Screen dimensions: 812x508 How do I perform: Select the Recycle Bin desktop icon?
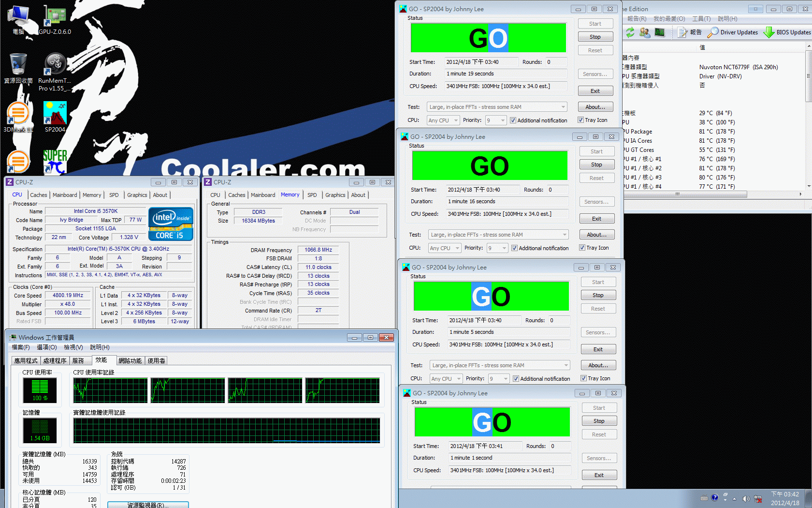[18, 68]
